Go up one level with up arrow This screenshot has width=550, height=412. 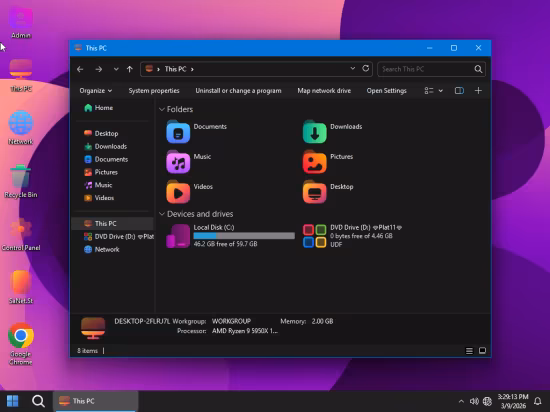pos(130,69)
